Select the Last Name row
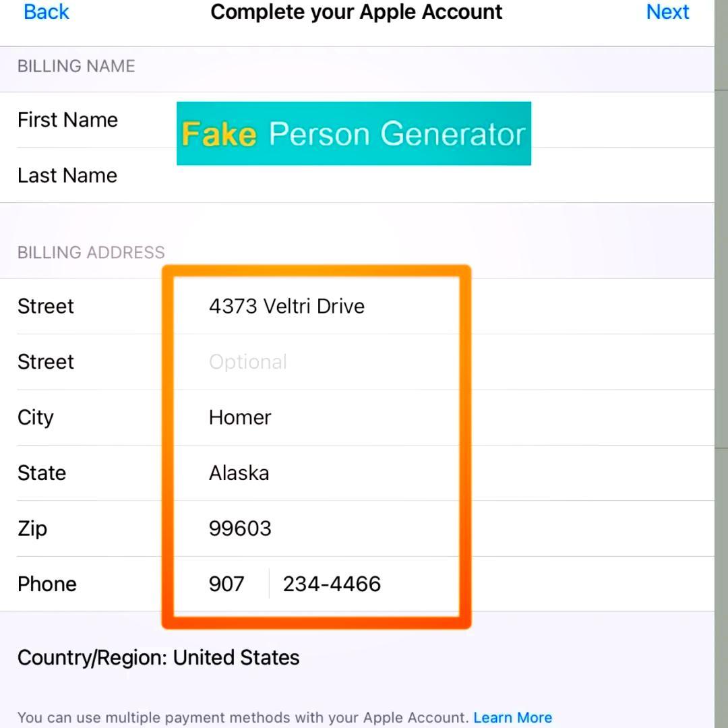The height and width of the screenshot is (728, 728). pos(67,176)
